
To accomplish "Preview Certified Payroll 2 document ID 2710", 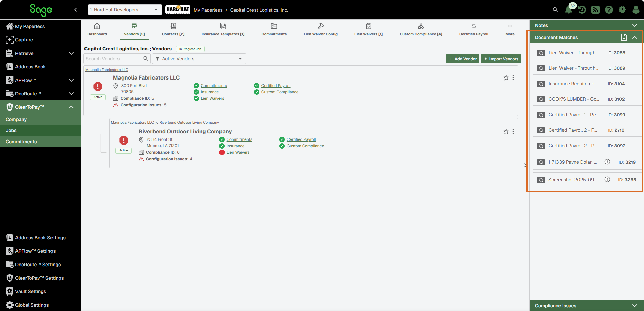I will click(x=541, y=130).
